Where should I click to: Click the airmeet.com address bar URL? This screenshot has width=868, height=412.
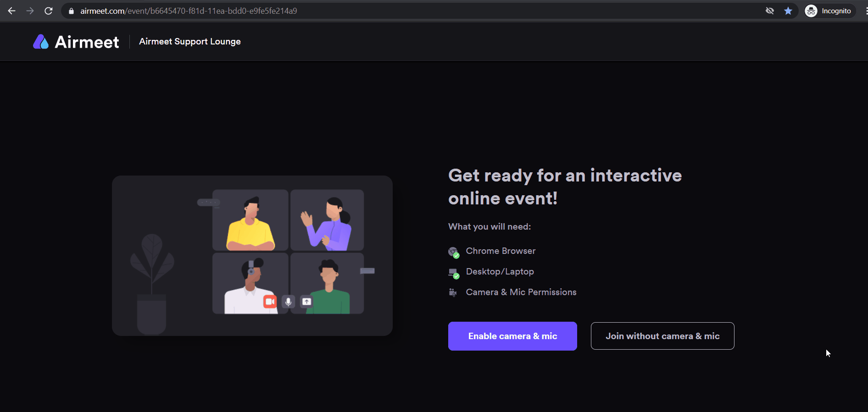(189, 11)
